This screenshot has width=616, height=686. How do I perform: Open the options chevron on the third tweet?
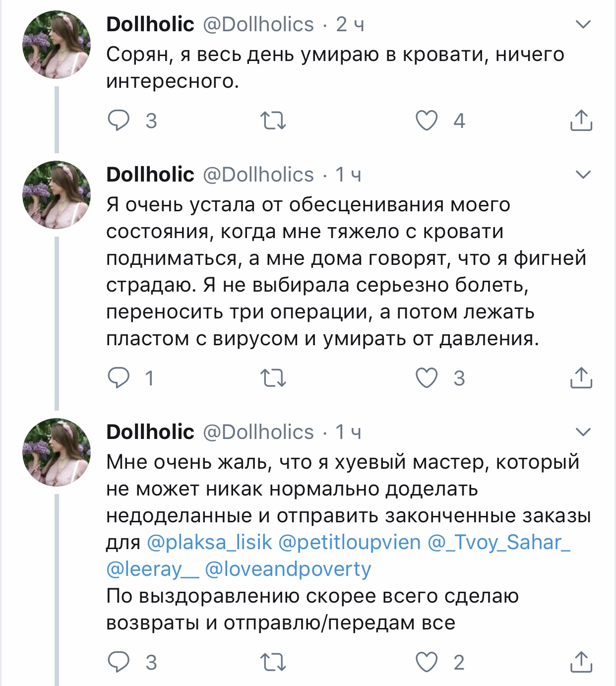[x=583, y=432]
